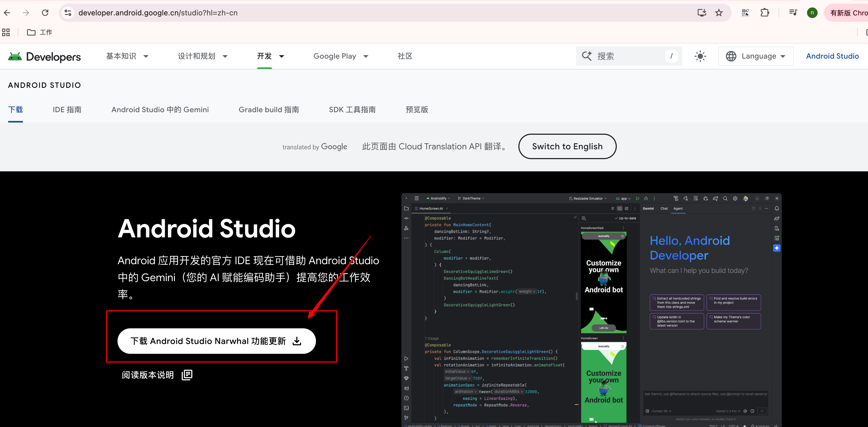Click the notifications bell in IDE right sidebar
The image size is (868, 427).
click(777, 208)
